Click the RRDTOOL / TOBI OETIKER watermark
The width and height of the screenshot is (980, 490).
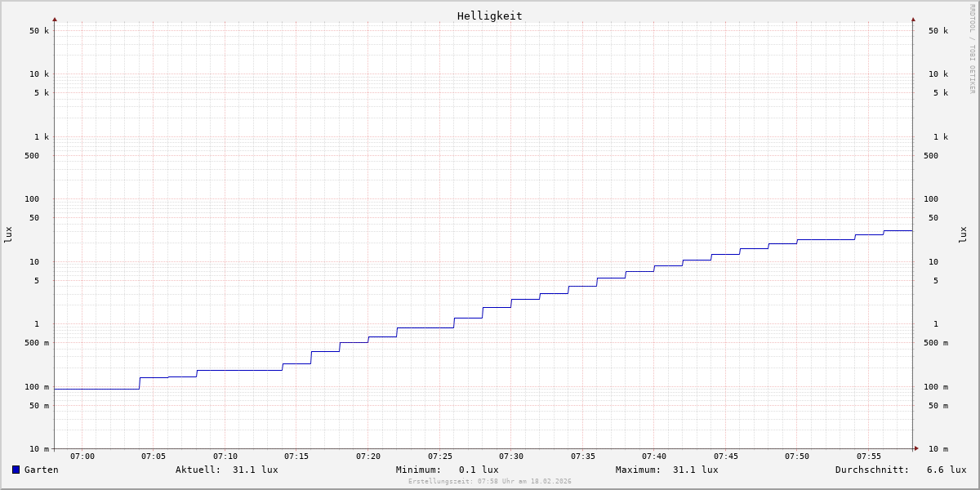point(972,48)
